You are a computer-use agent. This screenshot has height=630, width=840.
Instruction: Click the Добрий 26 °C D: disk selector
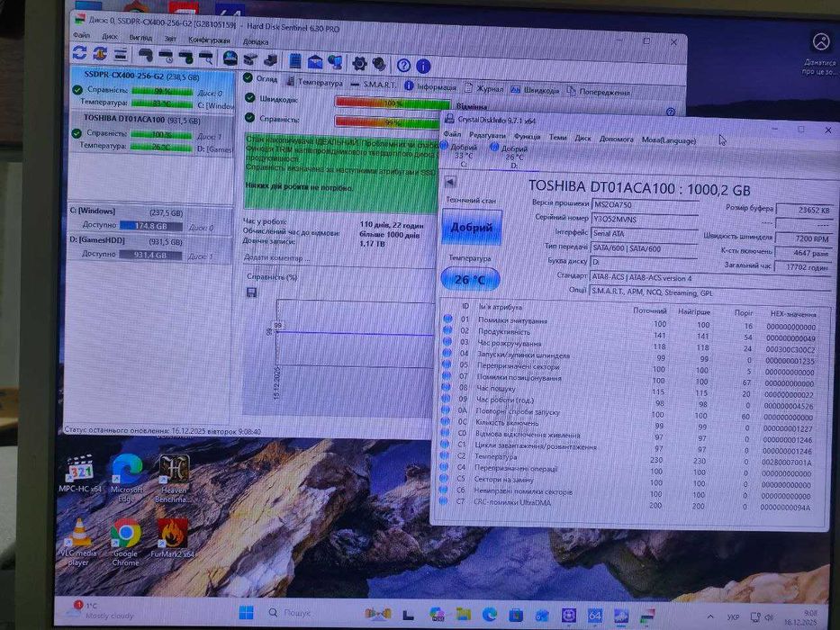510,157
